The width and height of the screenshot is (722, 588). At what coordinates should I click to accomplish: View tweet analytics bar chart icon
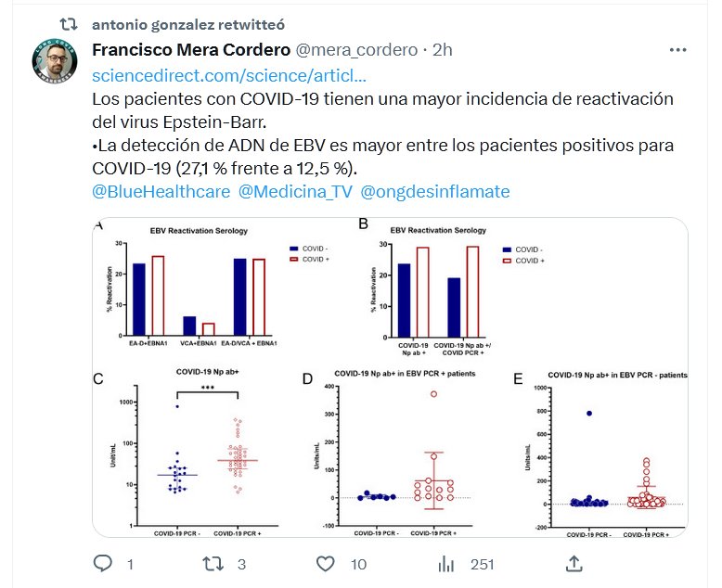point(446,563)
